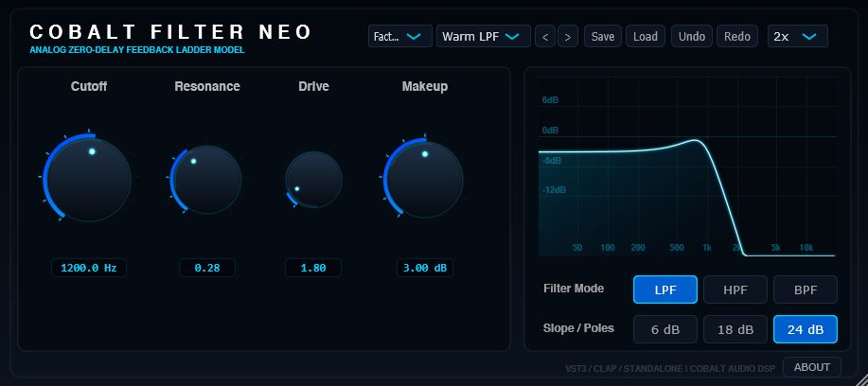This screenshot has height=386, width=868.
Task: Select BPF filter mode
Action: click(806, 289)
